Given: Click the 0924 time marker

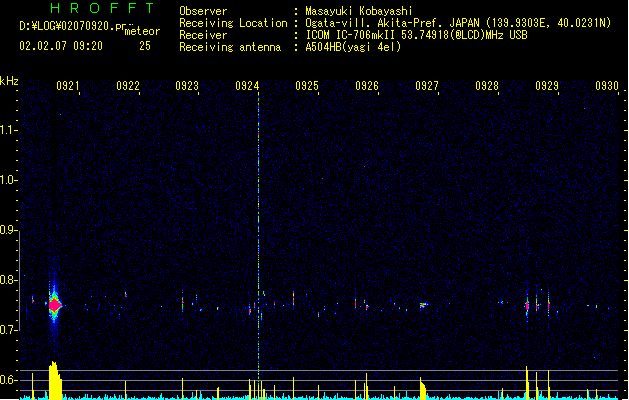Looking at the screenshot, I should click(x=247, y=85).
